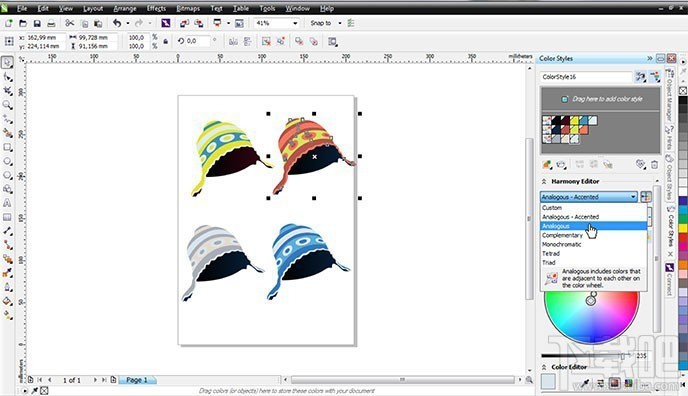This screenshot has height=396, width=688.
Task: Choose Custom from the harmony list
Action: click(594, 208)
